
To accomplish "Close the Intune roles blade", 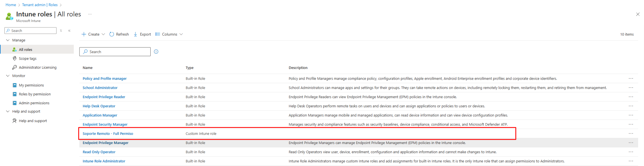I will (638, 14).
